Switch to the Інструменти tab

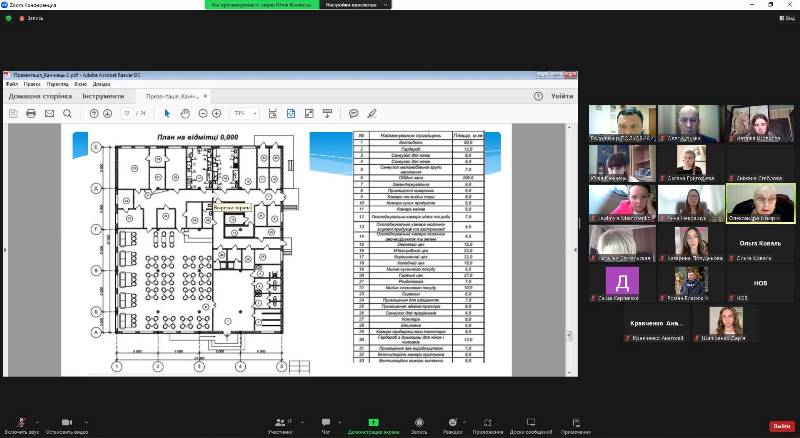coord(103,96)
